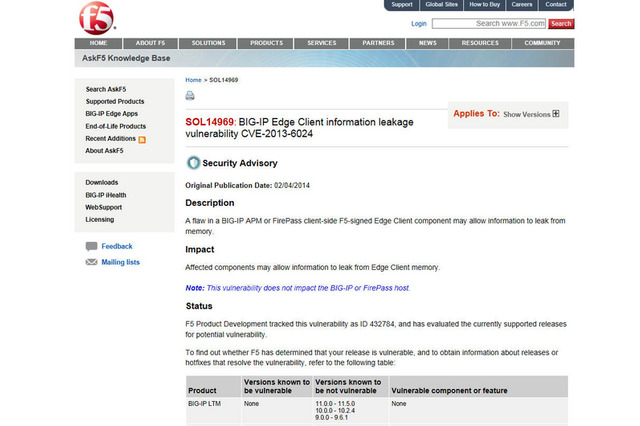This screenshot has height=426, width=640.
Task: Open How to Buy top link
Action: click(484, 4)
